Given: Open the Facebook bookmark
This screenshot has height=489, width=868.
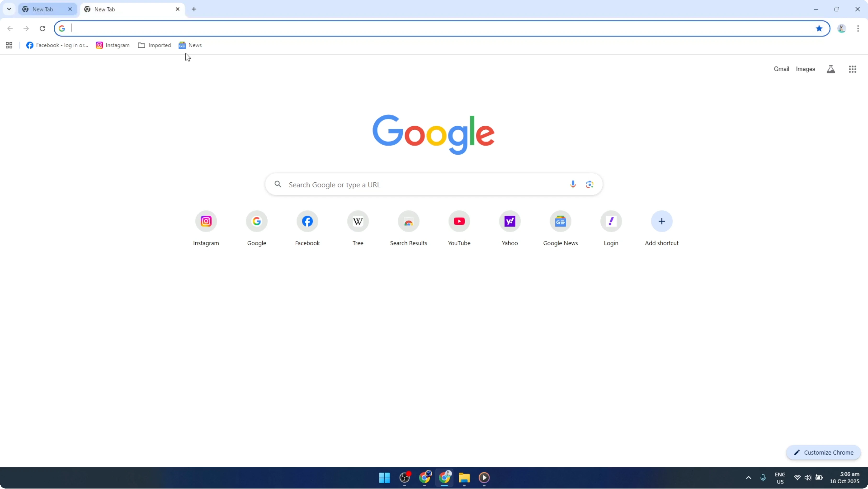Looking at the screenshot, I should click(57, 45).
